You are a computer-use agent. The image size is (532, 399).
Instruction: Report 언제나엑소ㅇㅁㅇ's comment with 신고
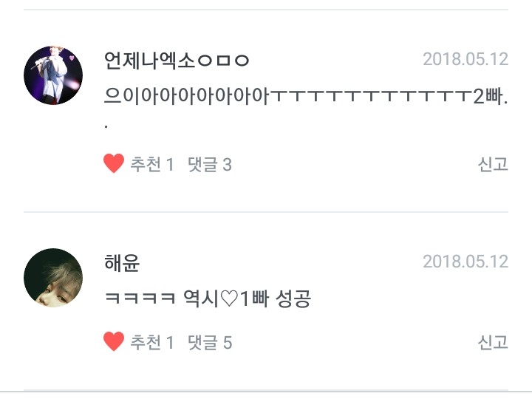[493, 164]
